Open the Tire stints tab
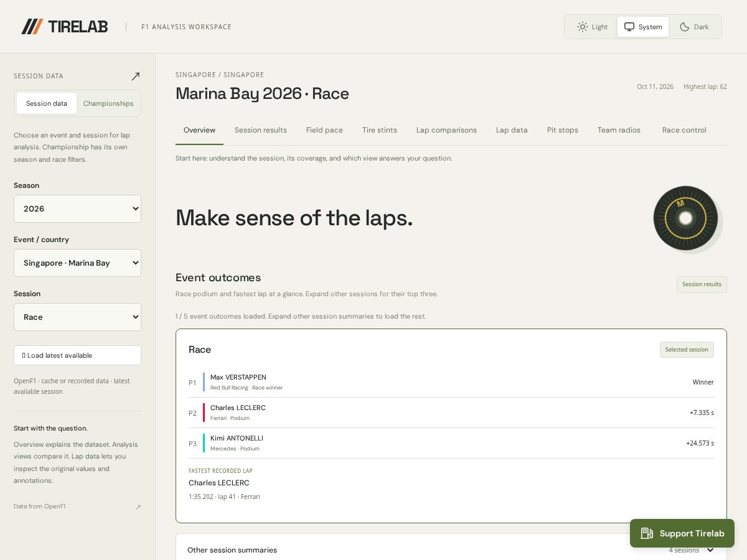Screen dimensions: 747x560 [380, 130]
